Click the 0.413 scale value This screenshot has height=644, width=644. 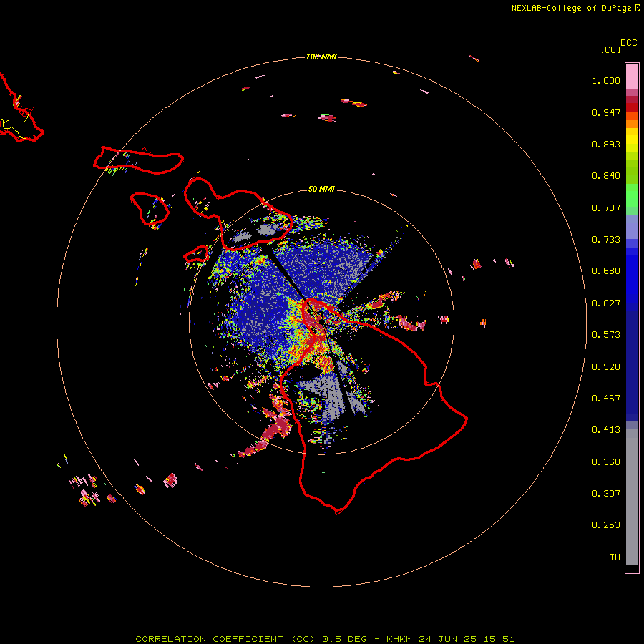click(606, 430)
